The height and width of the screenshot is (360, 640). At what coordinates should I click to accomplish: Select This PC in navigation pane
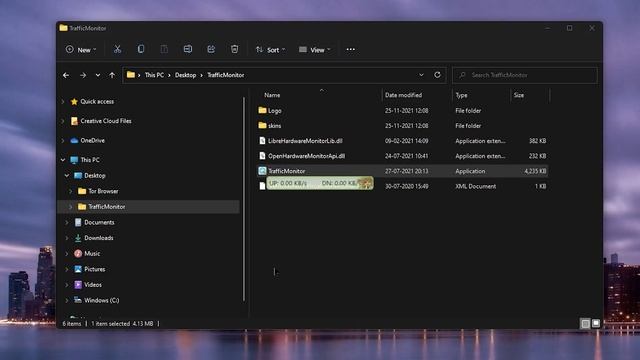90,160
